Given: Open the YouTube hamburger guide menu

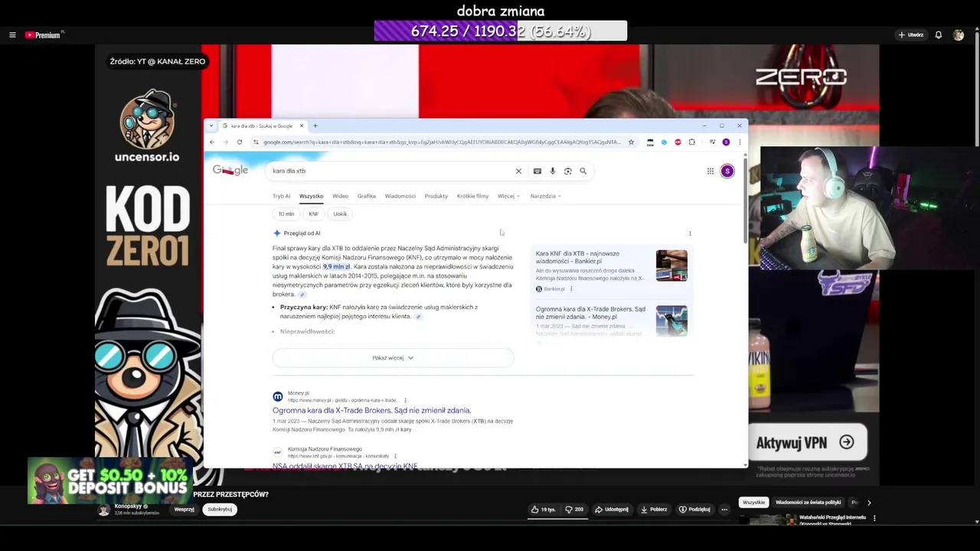Looking at the screenshot, I should pos(12,35).
